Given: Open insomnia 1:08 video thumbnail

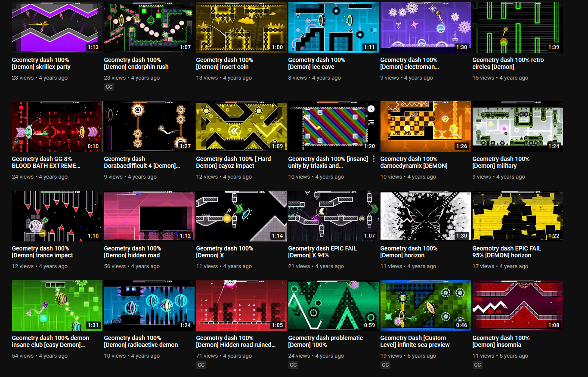Looking at the screenshot, I should click(518, 305).
